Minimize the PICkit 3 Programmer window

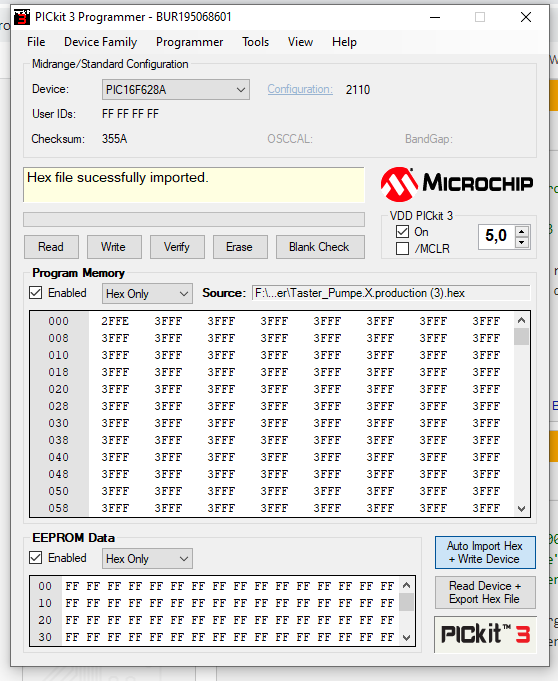coord(435,17)
